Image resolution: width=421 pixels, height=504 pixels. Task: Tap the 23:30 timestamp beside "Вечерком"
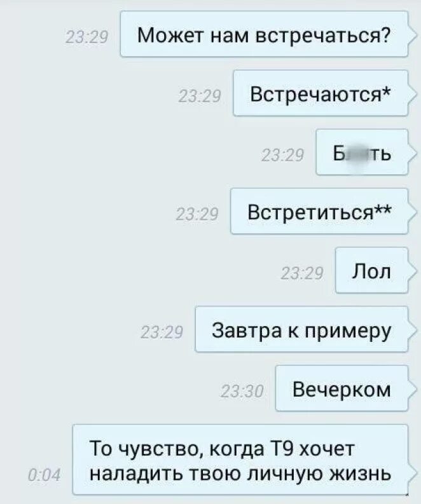[242, 392]
